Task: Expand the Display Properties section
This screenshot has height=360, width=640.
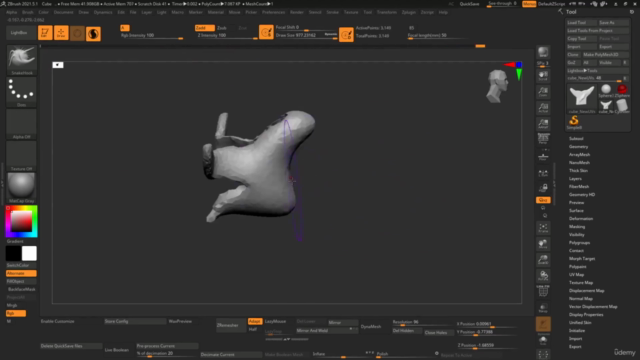Action: click(x=586, y=315)
